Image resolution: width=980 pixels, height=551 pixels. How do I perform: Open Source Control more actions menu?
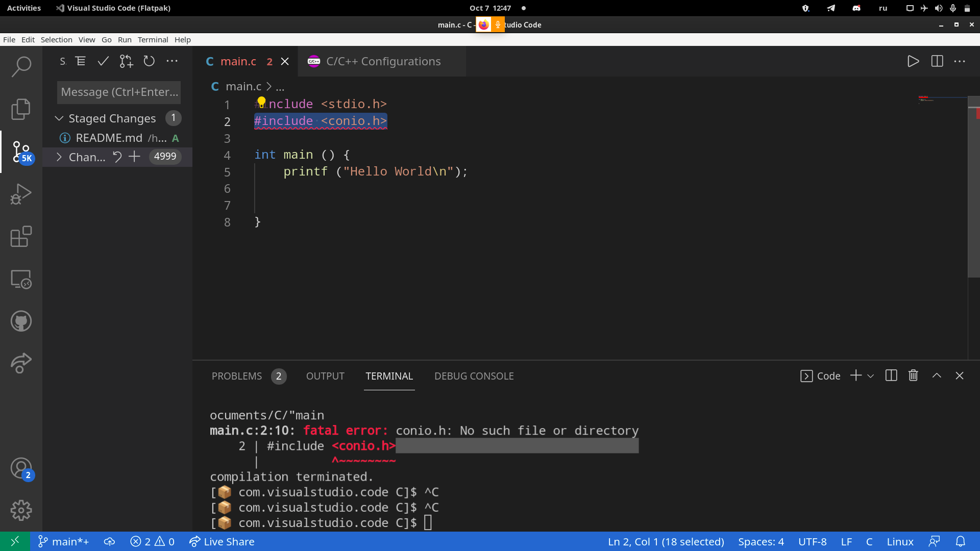point(172,61)
